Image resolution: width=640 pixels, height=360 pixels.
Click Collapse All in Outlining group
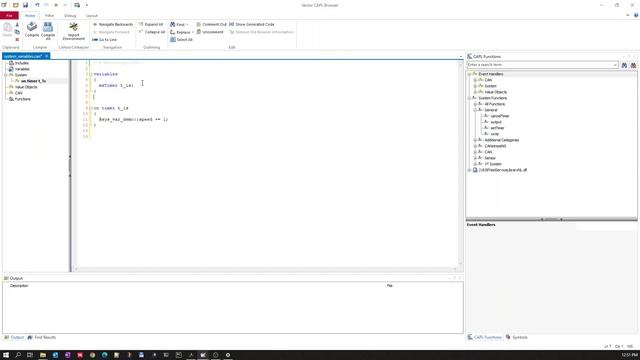click(152, 32)
